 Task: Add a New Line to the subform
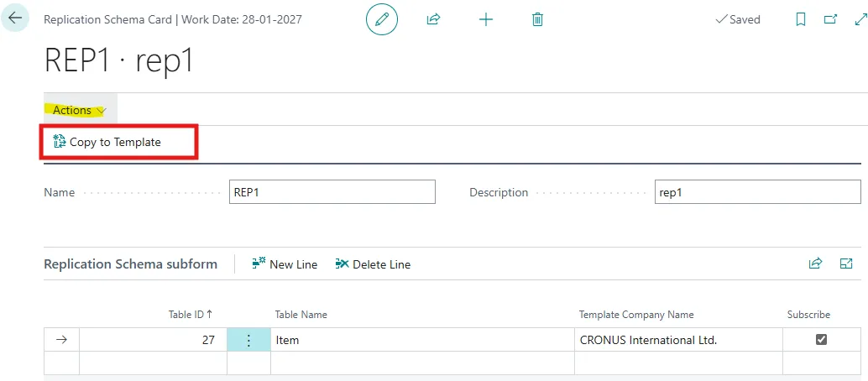click(285, 264)
